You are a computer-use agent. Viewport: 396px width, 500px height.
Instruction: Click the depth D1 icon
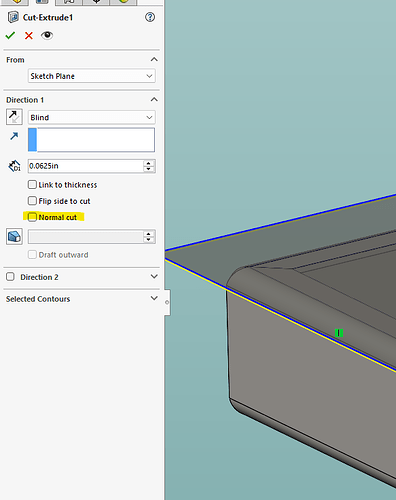14,166
